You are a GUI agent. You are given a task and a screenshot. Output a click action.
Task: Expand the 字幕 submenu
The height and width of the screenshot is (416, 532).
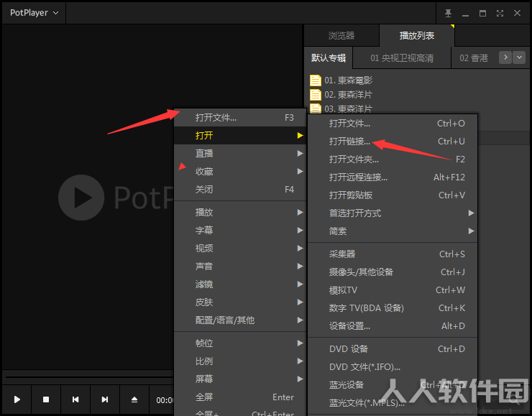pyautogui.click(x=241, y=230)
